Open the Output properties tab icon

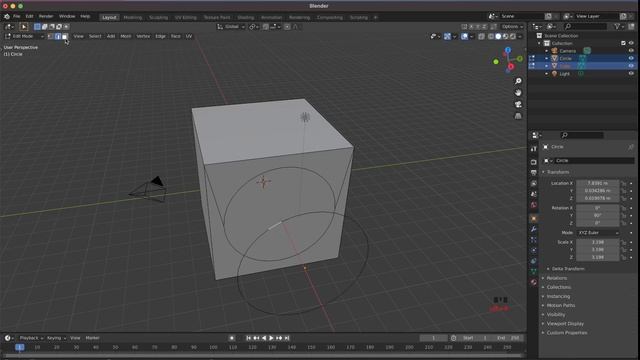point(533,173)
